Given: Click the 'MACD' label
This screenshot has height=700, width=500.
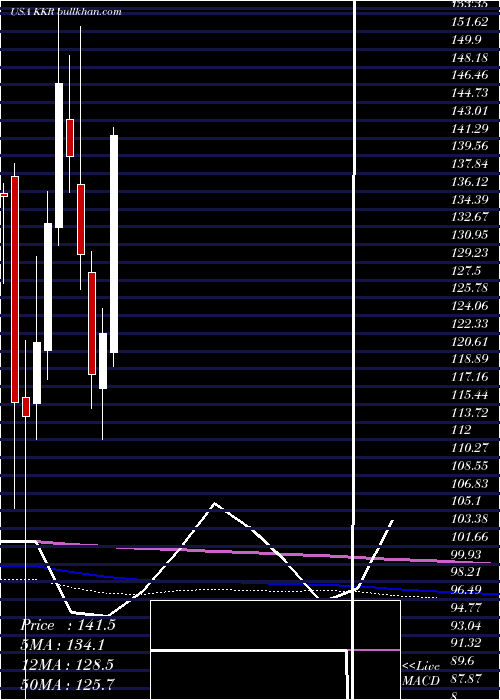Looking at the screenshot, I should pyautogui.click(x=420, y=681).
